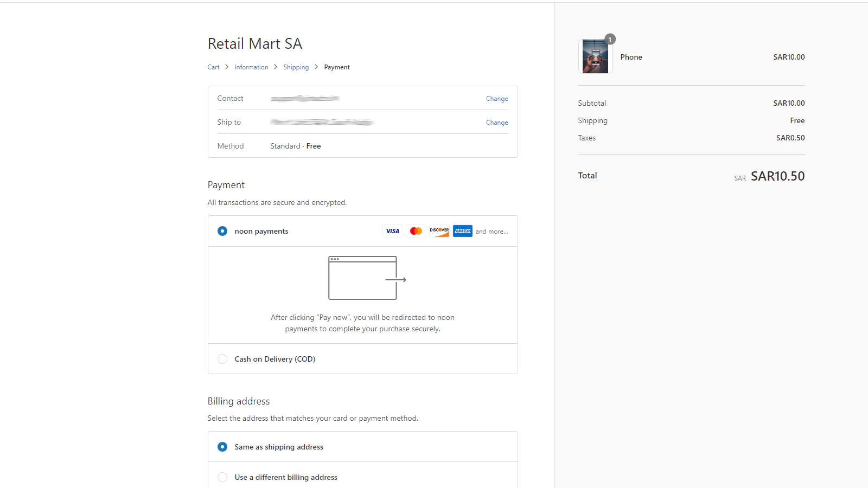Click the 'and more...' payment methods text
The image size is (868, 488).
coord(492,232)
